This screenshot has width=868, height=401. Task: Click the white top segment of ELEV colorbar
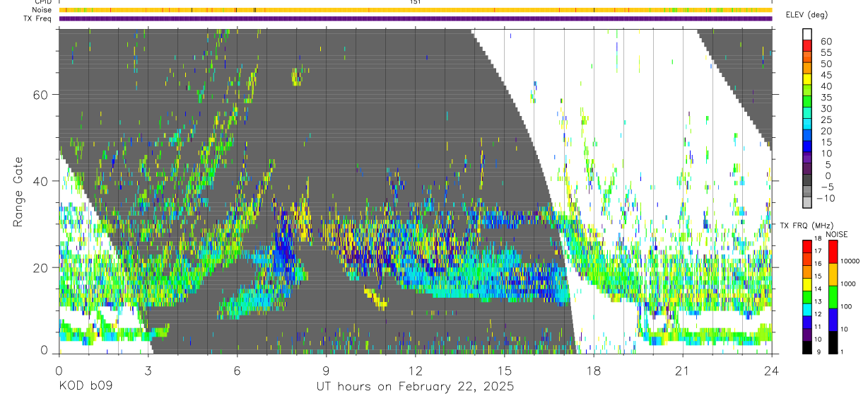[x=807, y=35]
